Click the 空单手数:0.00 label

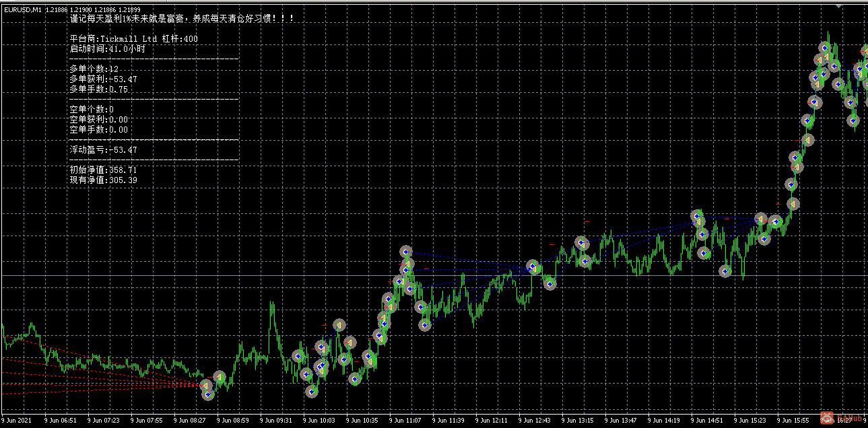coord(98,130)
